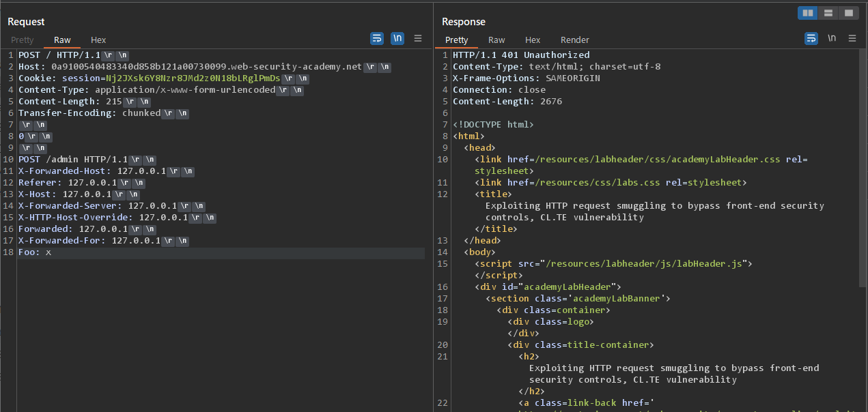Click the labHeader.js script tag line
868x412 pixels.
click(x=613, y=264)
